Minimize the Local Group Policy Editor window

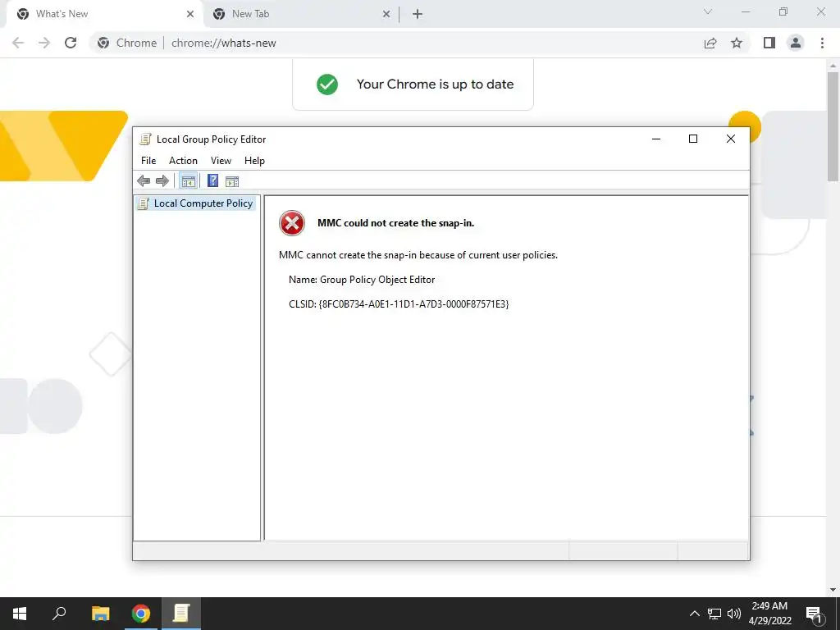[656, 139]
